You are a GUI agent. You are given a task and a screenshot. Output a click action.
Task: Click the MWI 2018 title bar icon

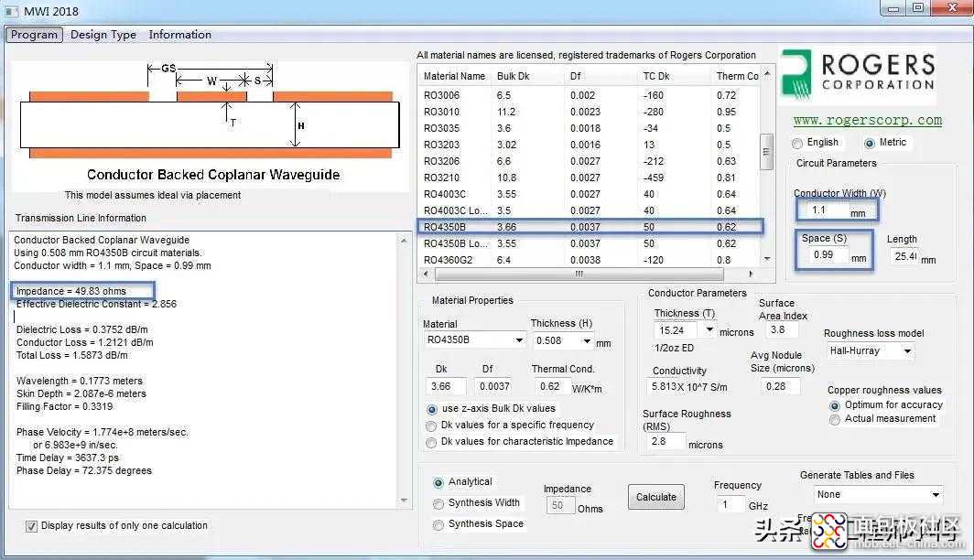point(11,11)
